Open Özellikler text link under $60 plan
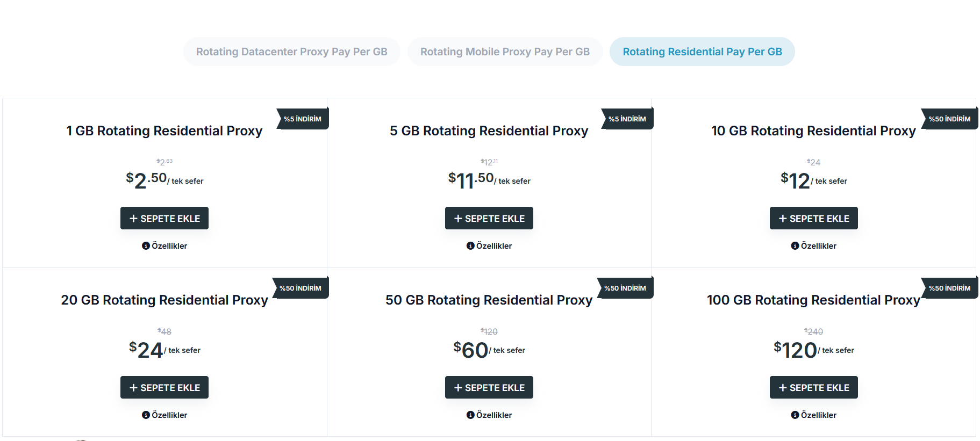Image resolution: width=980 pixels, height=441 pixels. [x=494, y=415]
